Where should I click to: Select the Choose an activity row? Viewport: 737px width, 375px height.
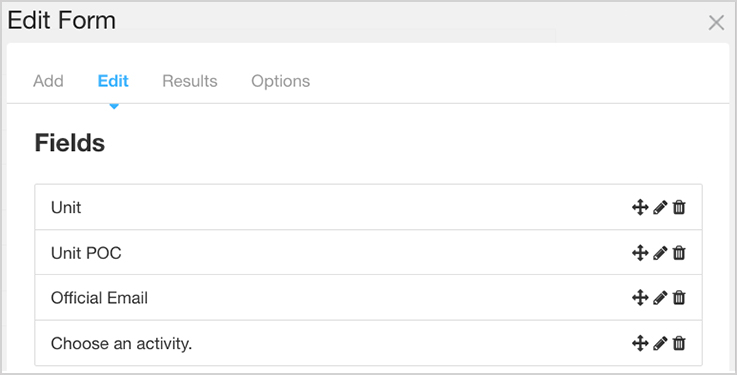click(x=368, y=344)
